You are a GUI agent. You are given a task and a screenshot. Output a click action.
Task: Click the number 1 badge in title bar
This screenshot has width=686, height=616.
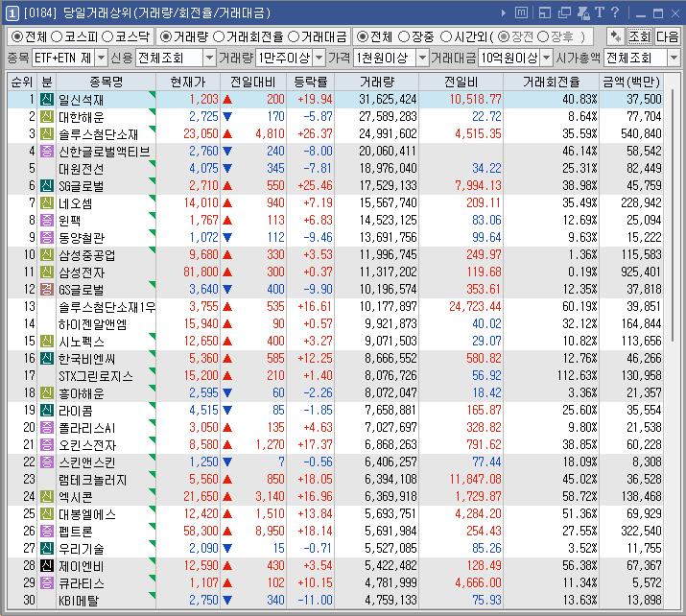(12, 13)
